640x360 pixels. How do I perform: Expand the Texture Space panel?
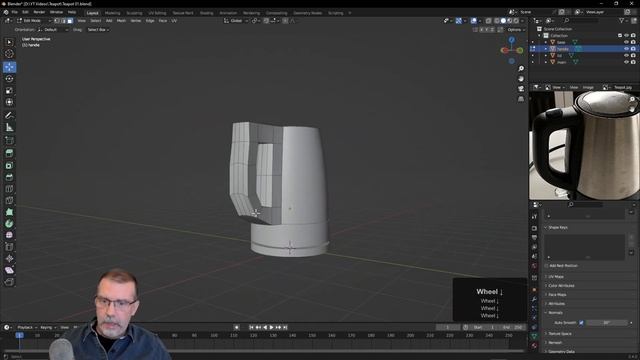[559, 334]
